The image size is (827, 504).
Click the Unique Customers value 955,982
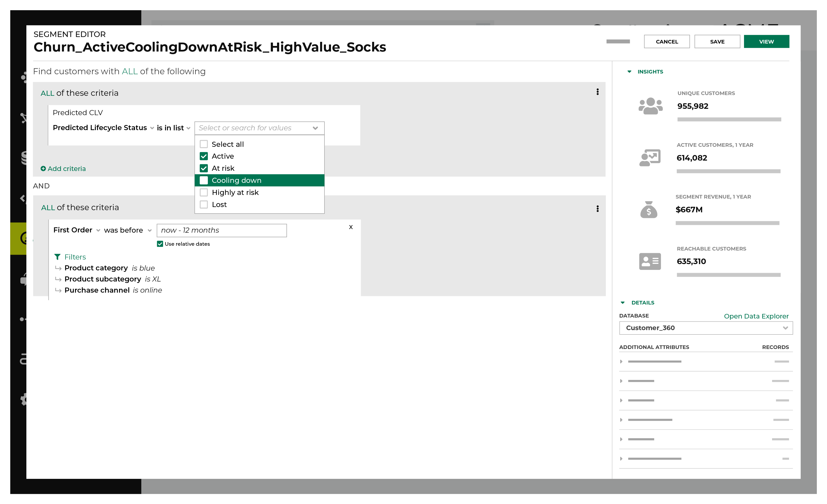click(x=693, y=106)
